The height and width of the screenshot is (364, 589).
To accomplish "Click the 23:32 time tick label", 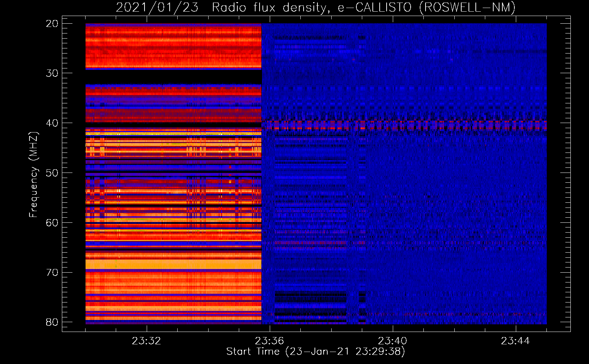I will (x=146, y=341).
